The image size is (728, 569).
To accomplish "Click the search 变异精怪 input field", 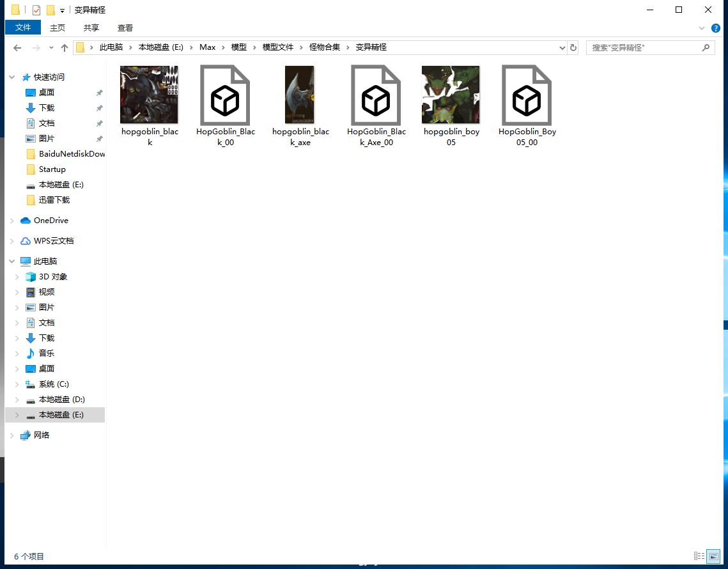I will click(644, 48).
